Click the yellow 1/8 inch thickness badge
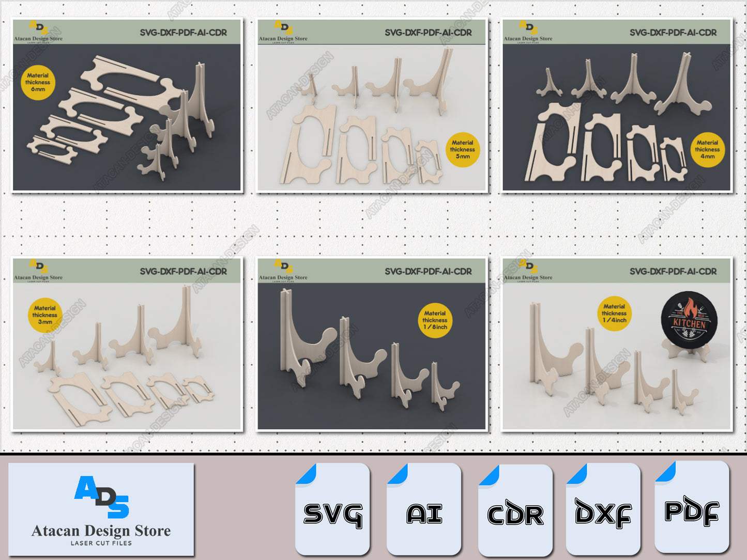This screenshot has width=747, height=560. [435, 320]
